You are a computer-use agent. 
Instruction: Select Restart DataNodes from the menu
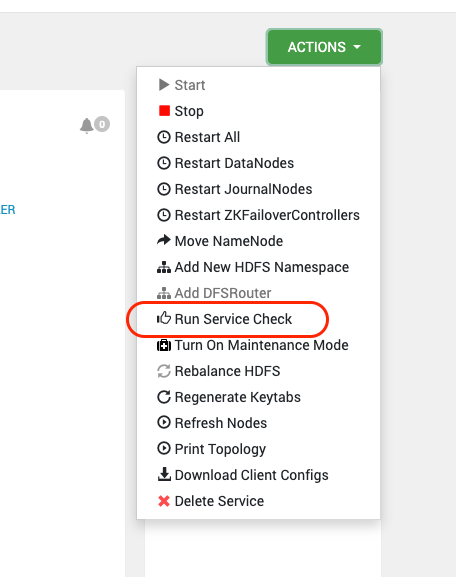(226, 163)
